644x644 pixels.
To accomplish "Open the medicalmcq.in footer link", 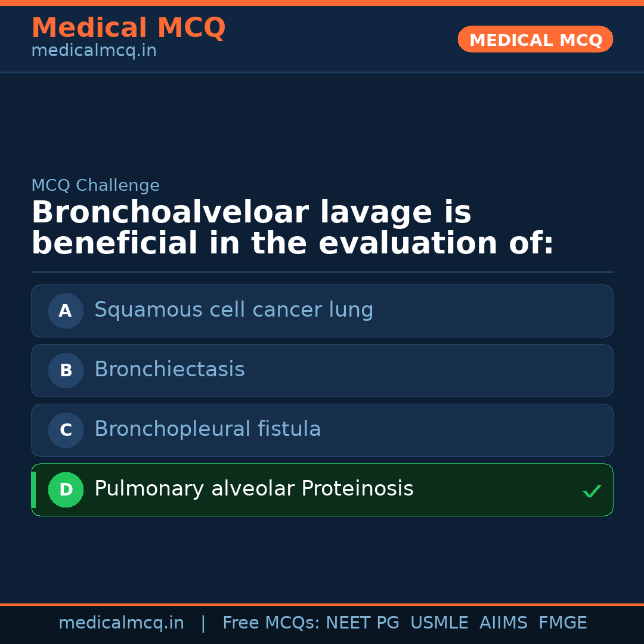I will [x=121, y=623].
